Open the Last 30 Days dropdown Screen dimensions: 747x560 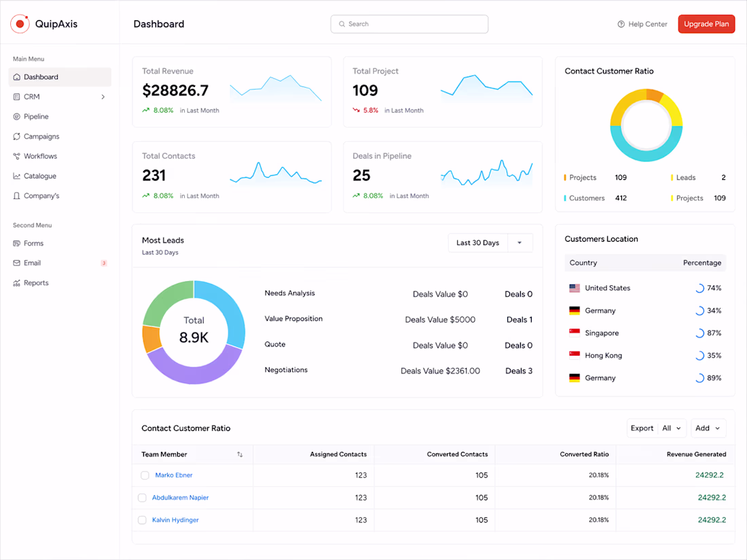pyautogui.click(x=490, y=243)
